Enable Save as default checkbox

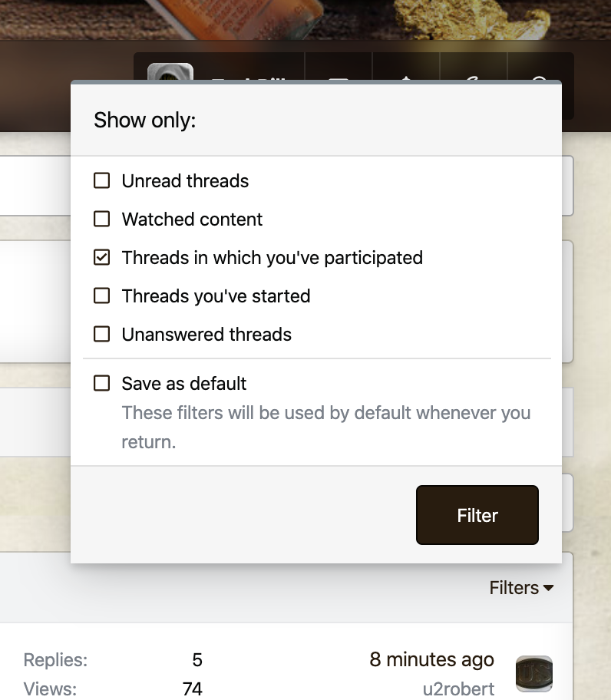[x=101, y=383]
